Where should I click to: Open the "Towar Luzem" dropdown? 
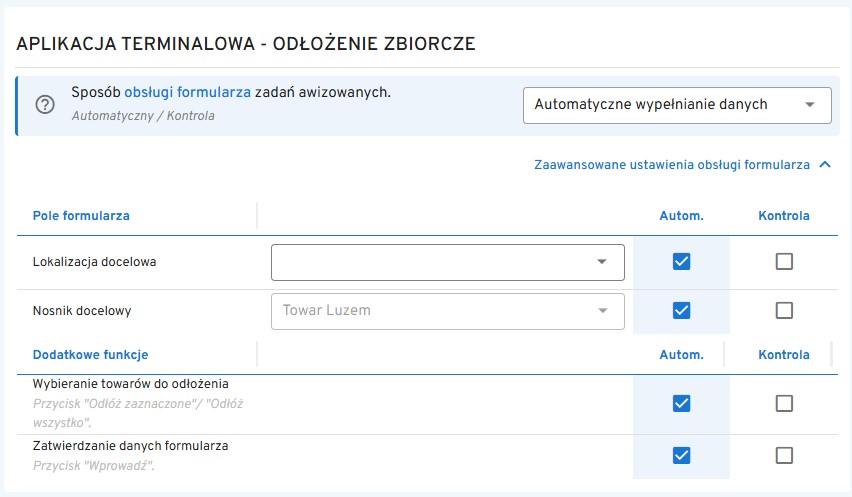[x=448, y=311]
